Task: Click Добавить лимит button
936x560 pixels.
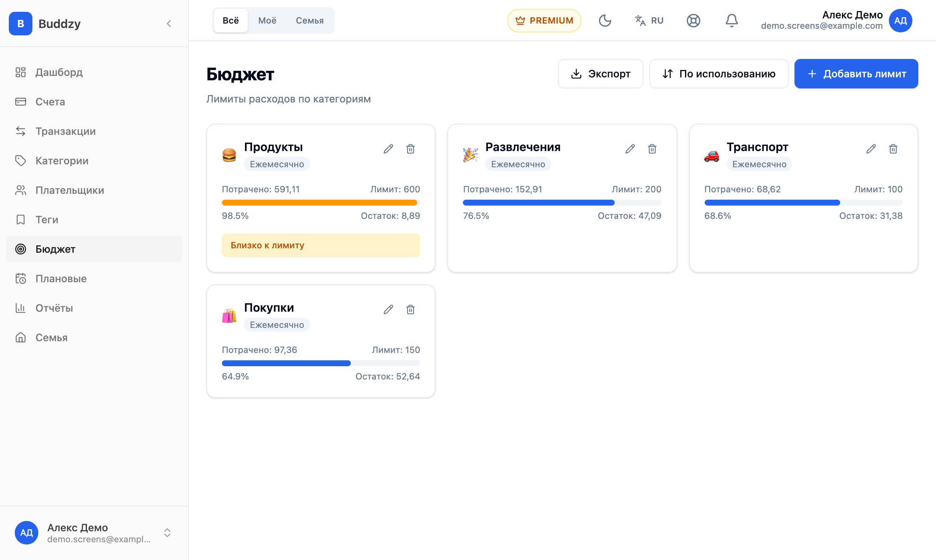Action: point(856,74)
